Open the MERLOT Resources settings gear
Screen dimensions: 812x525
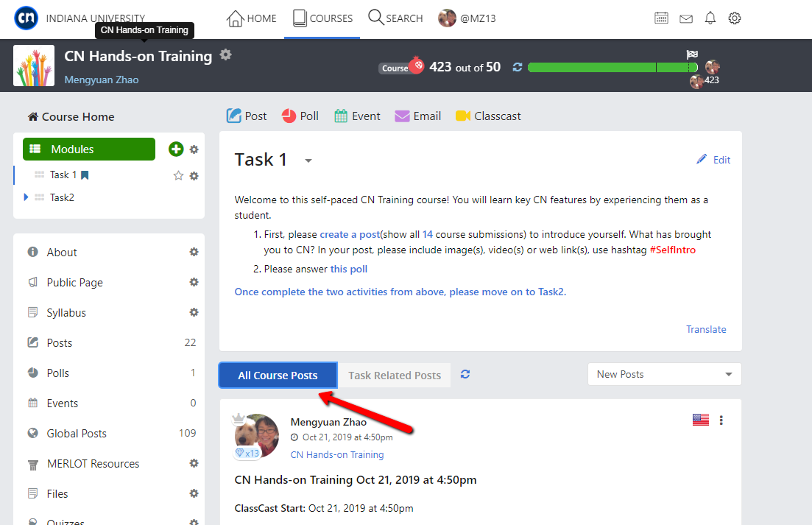194,463
